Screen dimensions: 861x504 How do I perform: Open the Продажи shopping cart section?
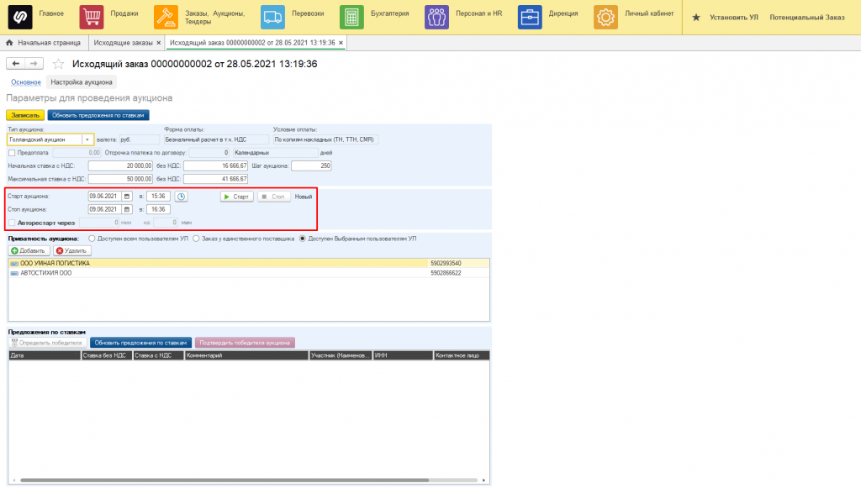pos(91,17)
